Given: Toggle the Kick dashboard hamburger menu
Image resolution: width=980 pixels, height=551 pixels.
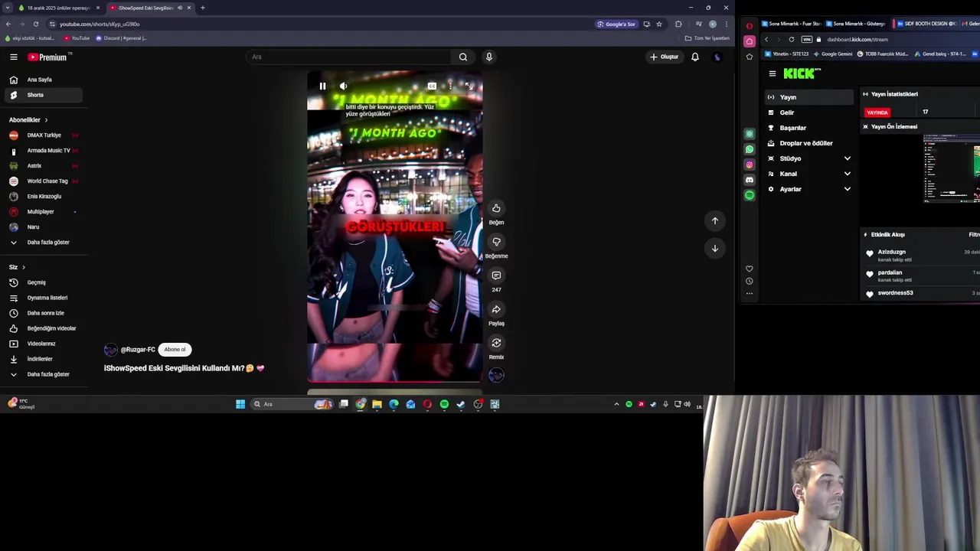Looking at the screenshot, I should (x=773, y=73).
